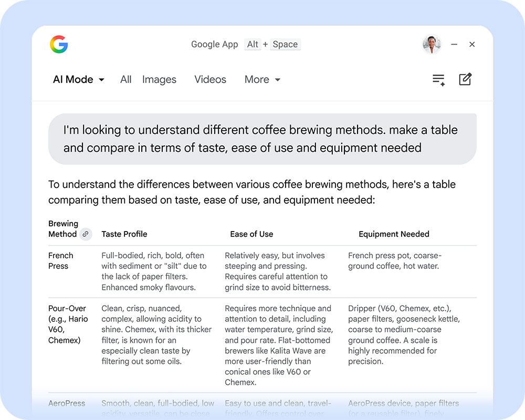Image resolution: width=525 pixels, height=420 pixels.
Task: Click the More menu item
Action: pos(257,79)
